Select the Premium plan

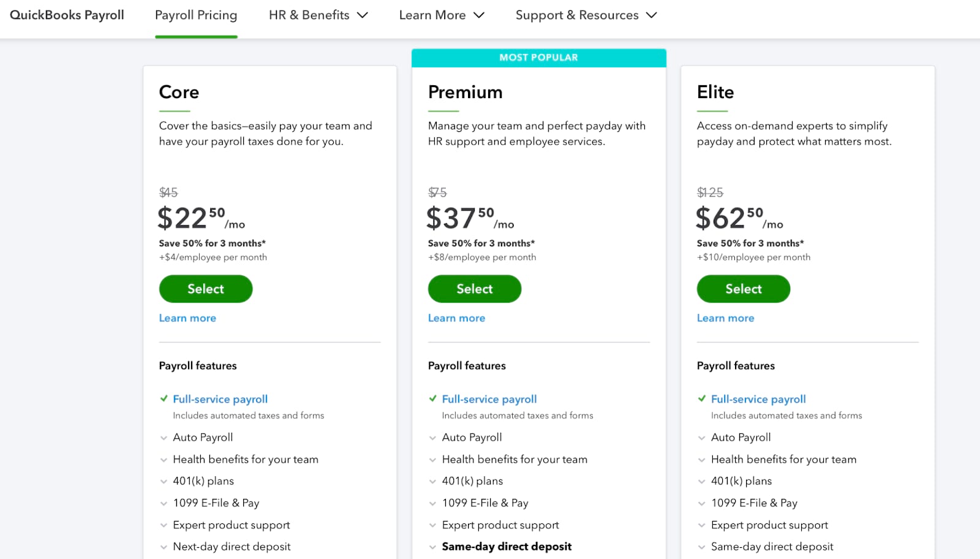point(474,289)
